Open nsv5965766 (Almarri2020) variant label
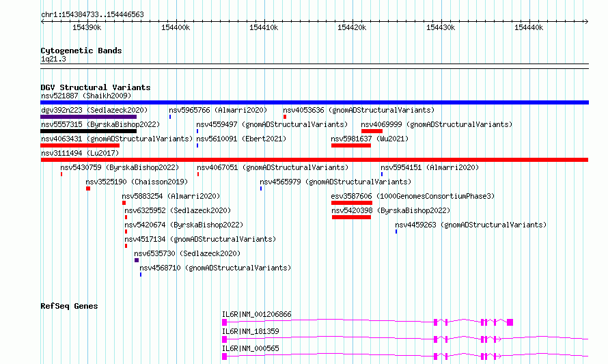The height and width of the screenshot is (364, 608). tap(218, 110)
